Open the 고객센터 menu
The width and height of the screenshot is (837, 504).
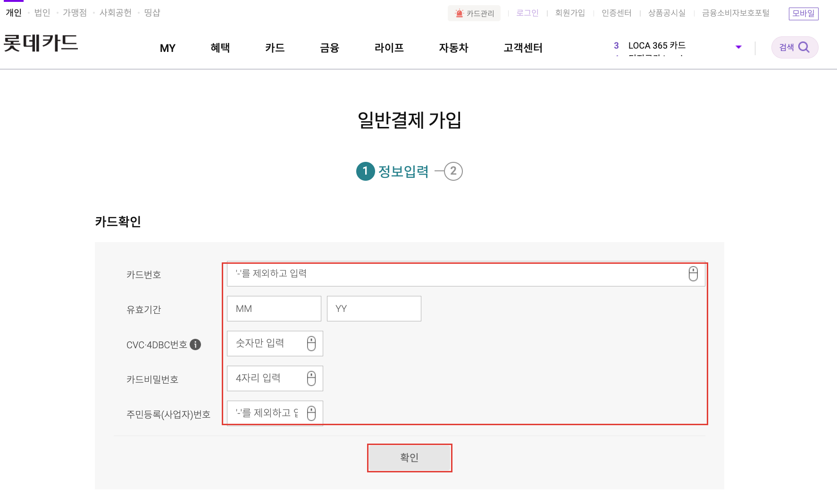[x=523, y=48]
